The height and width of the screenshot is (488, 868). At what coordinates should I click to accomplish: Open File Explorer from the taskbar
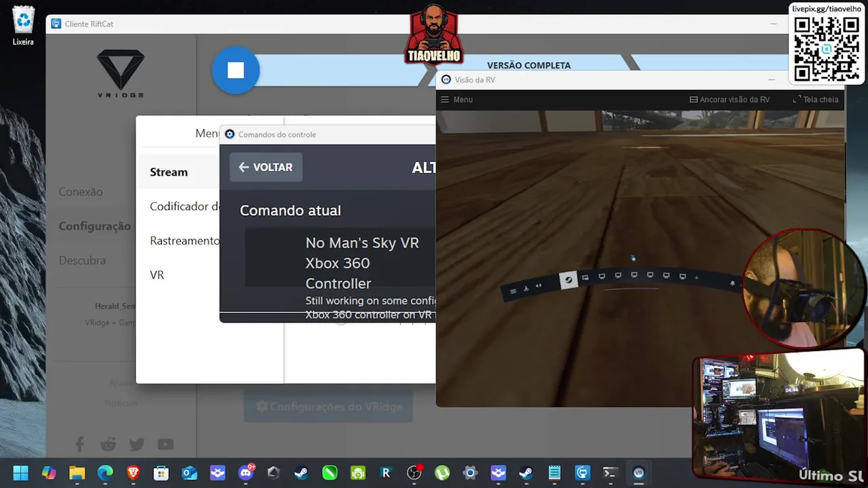click(77, 473)
